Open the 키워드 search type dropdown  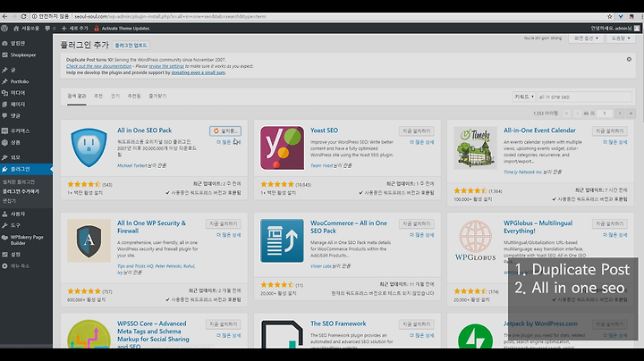pyautogui.click(x=523, y=97)
